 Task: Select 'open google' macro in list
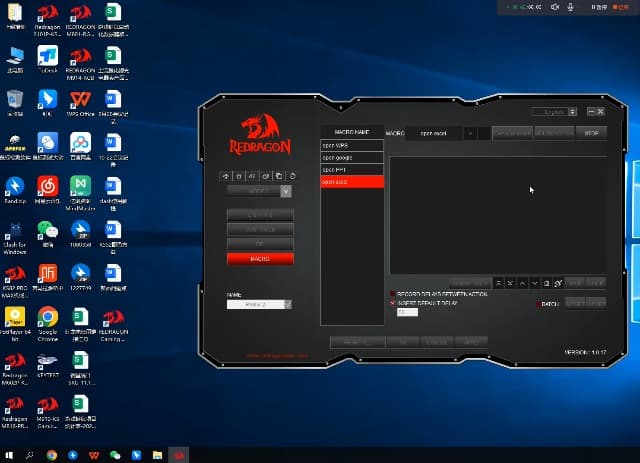tap(352, 158)
